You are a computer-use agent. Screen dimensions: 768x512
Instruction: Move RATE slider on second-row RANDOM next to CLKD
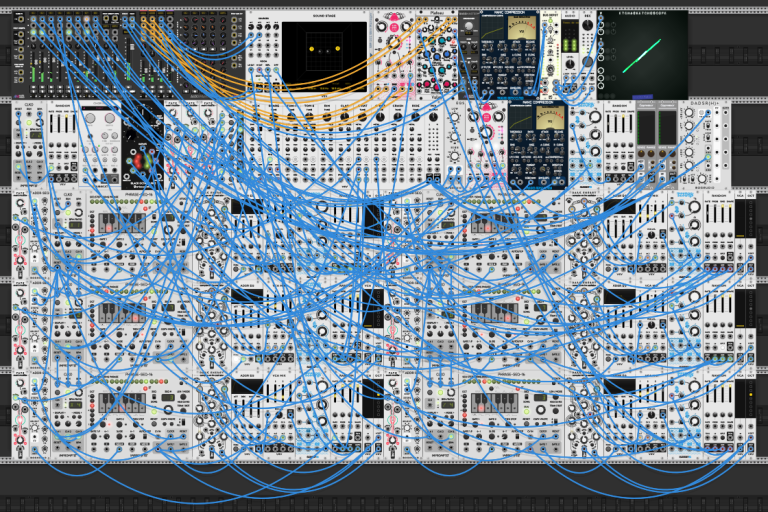click(53, 124)
